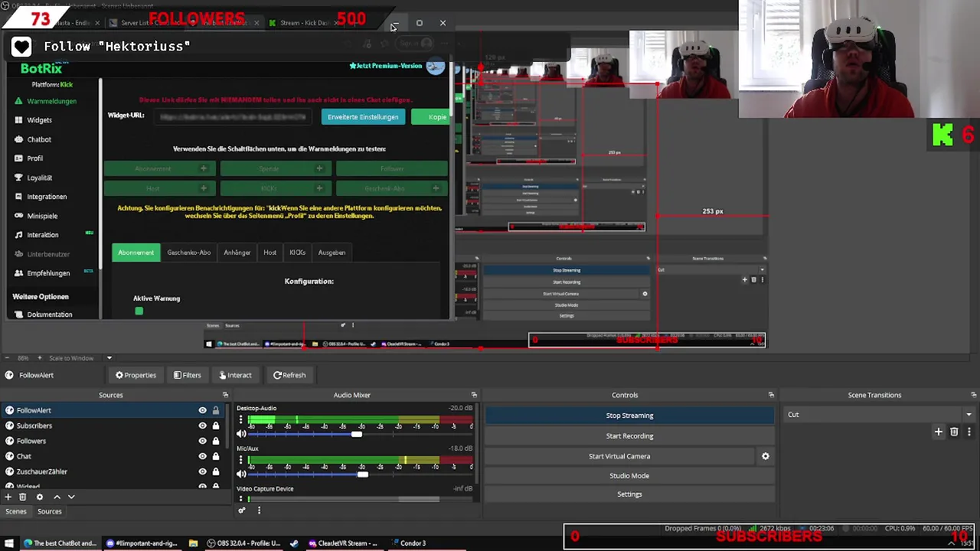Viewport: 980px width, 551px height.
Task: Open Filters for selected source
Action: click(x=187, y=375)
